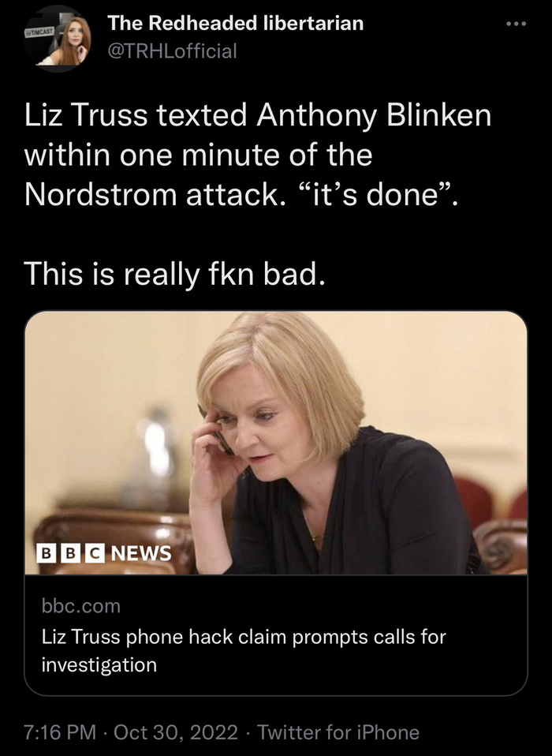552x756 pixels.
Task: Click the BBC NEWS logo on card
Action: [104, 553]
